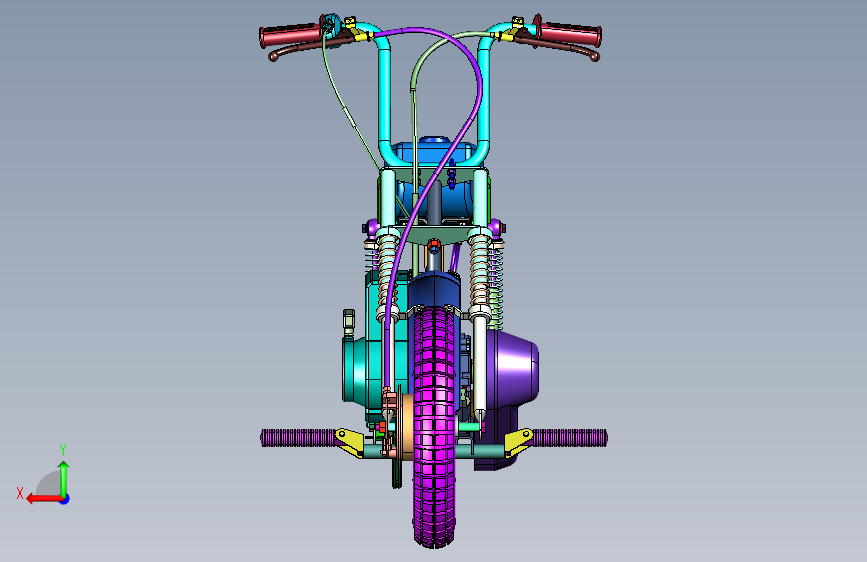
Task: Select the green Y axis arrow of the triad
Action: click(x=64, y=479)
